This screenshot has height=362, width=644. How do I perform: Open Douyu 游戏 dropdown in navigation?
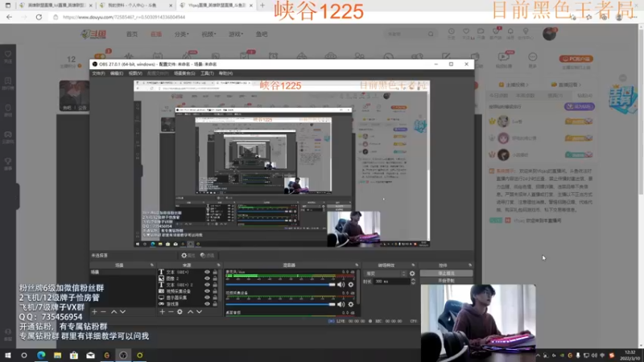[x=236, y=34]
